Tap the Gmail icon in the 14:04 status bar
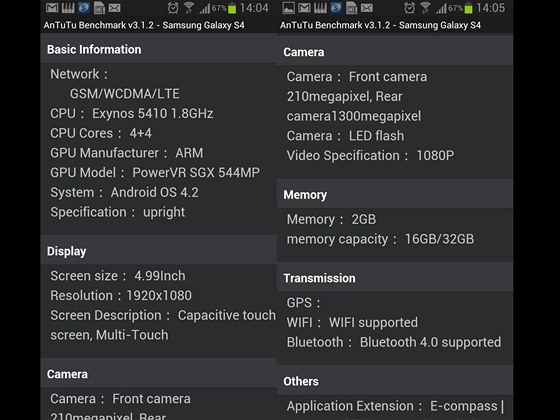Screen dimensions: 560x420 point(52,8)
